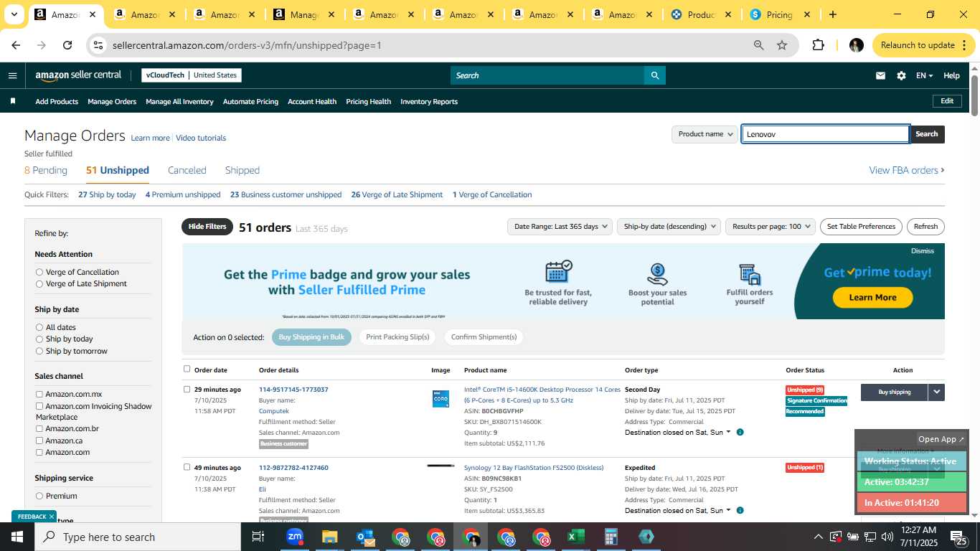Click the Hide Filters button
The image size is (980, 551).
tap(207, 227)
